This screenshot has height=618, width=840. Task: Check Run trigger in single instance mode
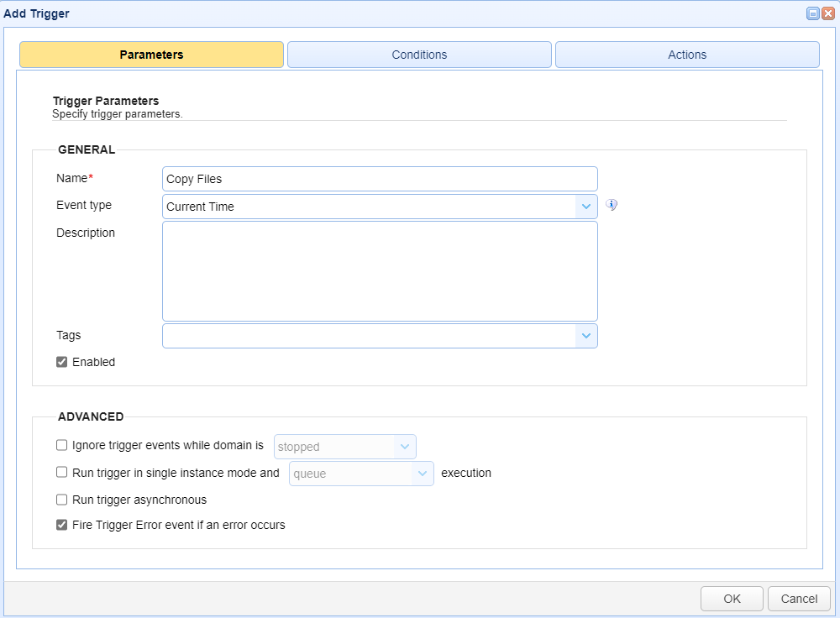click(x=61, y=473)
